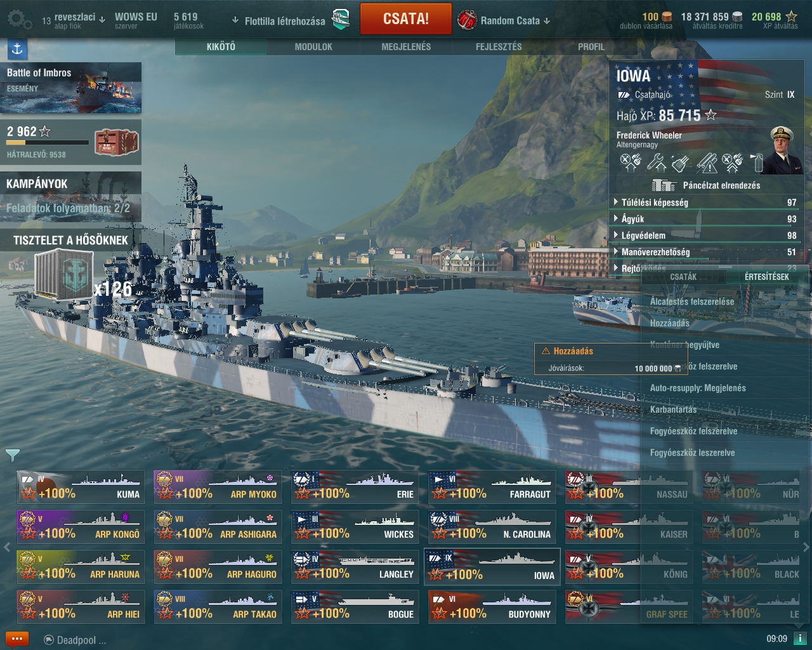Click the Tisztelet a Hősöknek container icon
This screenshot has height=650, width=812.
pyautogui.click(x=64, y=275)
